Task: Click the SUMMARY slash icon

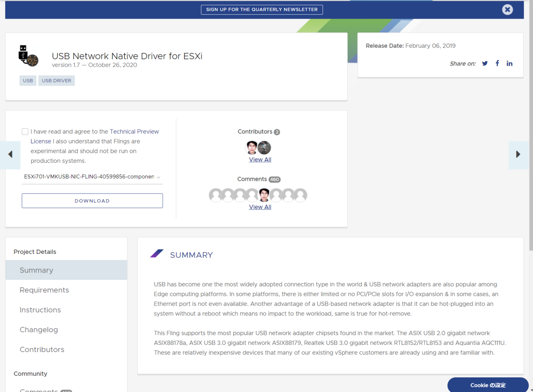Action: [x=157, y=253]
